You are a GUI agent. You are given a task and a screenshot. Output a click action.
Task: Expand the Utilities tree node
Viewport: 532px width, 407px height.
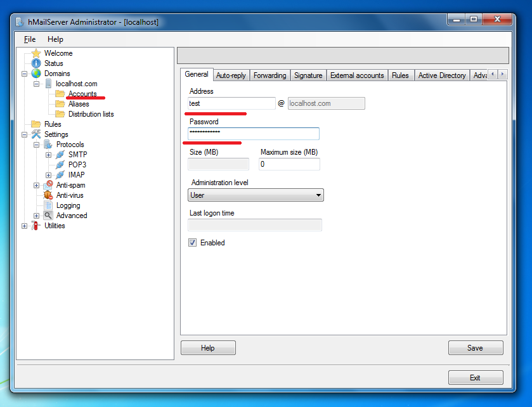pyautogui.click(x=25, y=226)
